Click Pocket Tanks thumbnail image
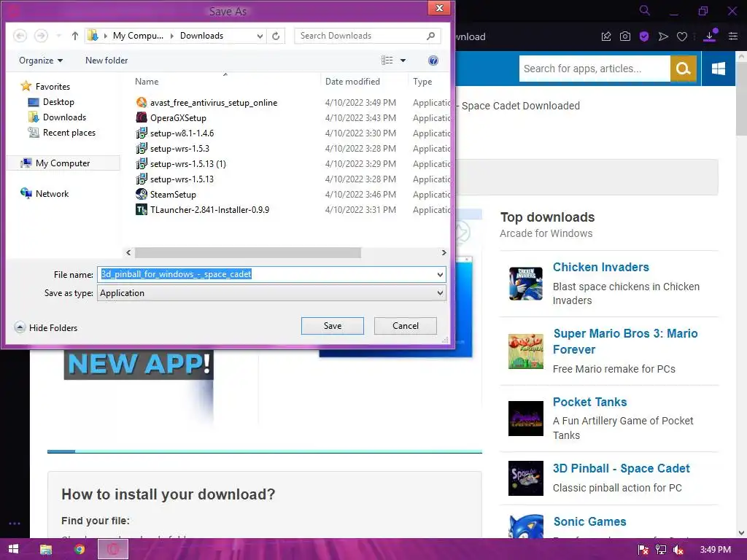Screen dimensions: 747x560 pos(525,419)
